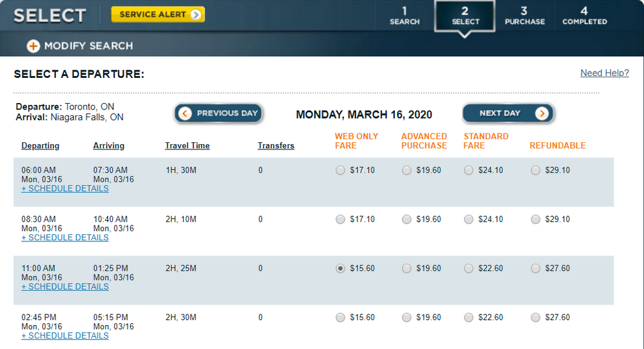This screenshot has width=644, height=349.
Task: Click the plus icon beside Modify Search
Action: click(33, 46)
